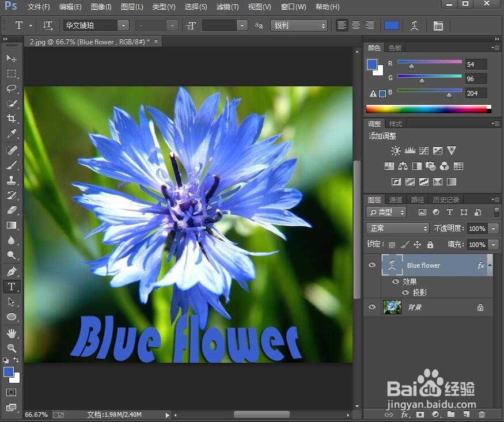
Task: Select the Lasso tool
Action: [12, 88]
